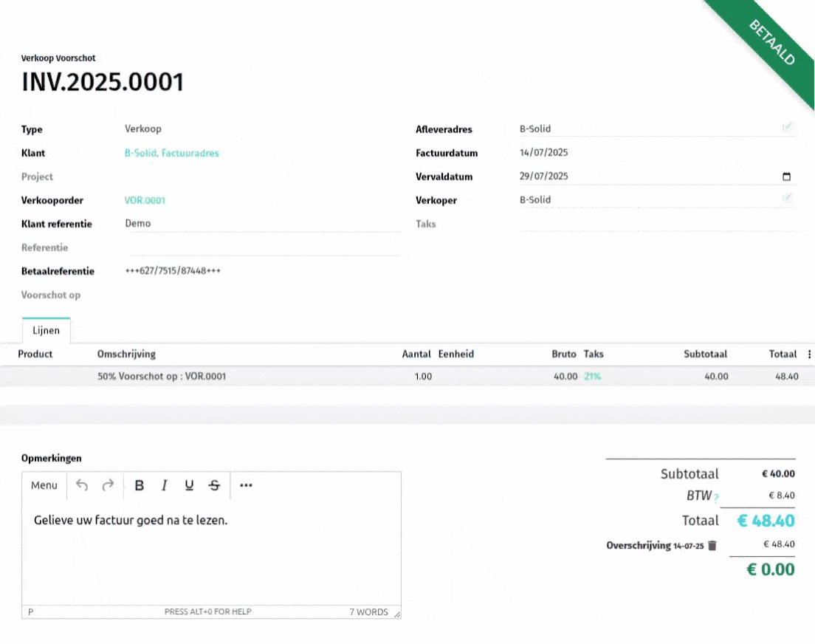Click the 7 WORDS counter
This screenshot has height=644, width=815.
point(368,612)
